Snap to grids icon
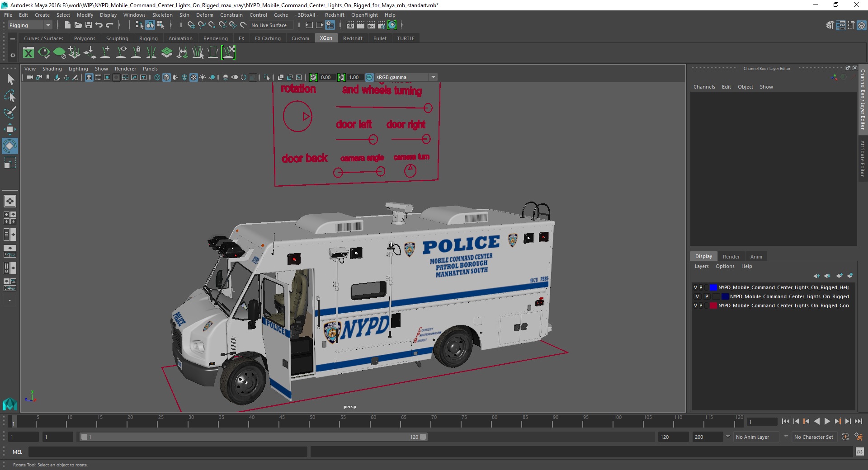868x470 pixels. 191,25
